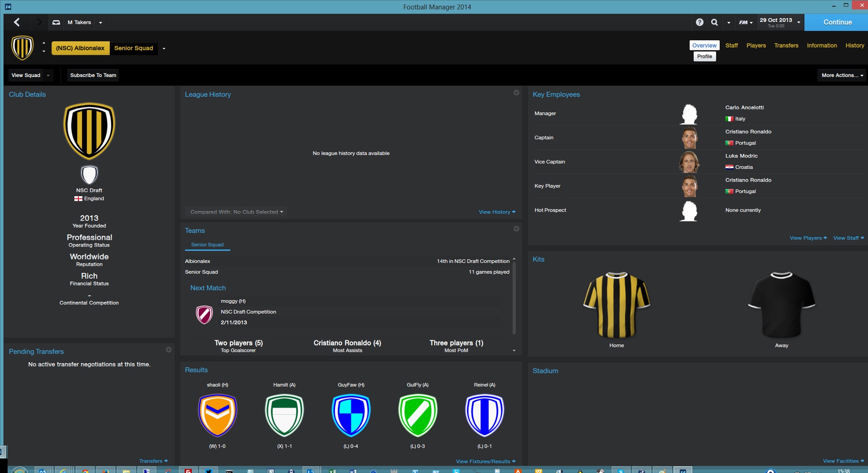Click the England flag under NSC Draft
The width and height of the screenshot is (868, 473).
78,199
